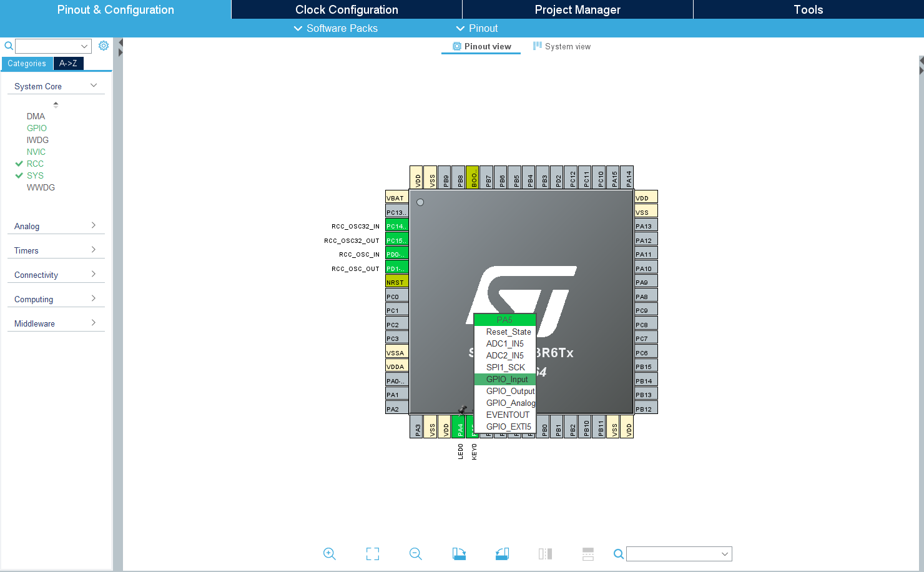This screenshot has width=924, height=572.
Task: Switch to the Categories tab
Action: pyautogui.click(x=27, y=64)
